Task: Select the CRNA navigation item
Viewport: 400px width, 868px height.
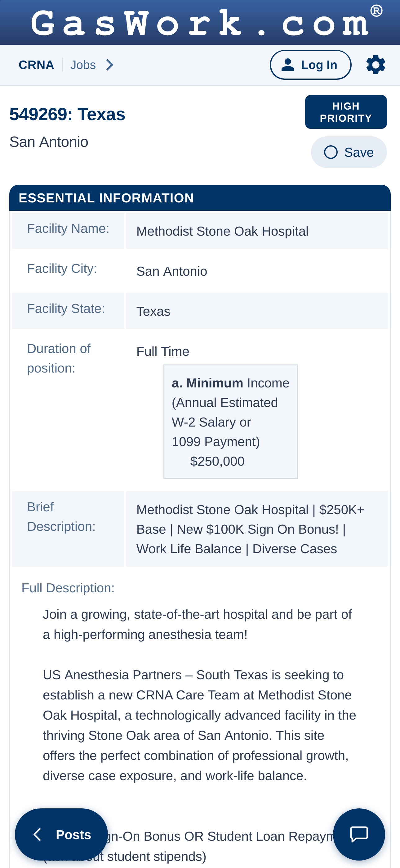Action: point(36,65)
